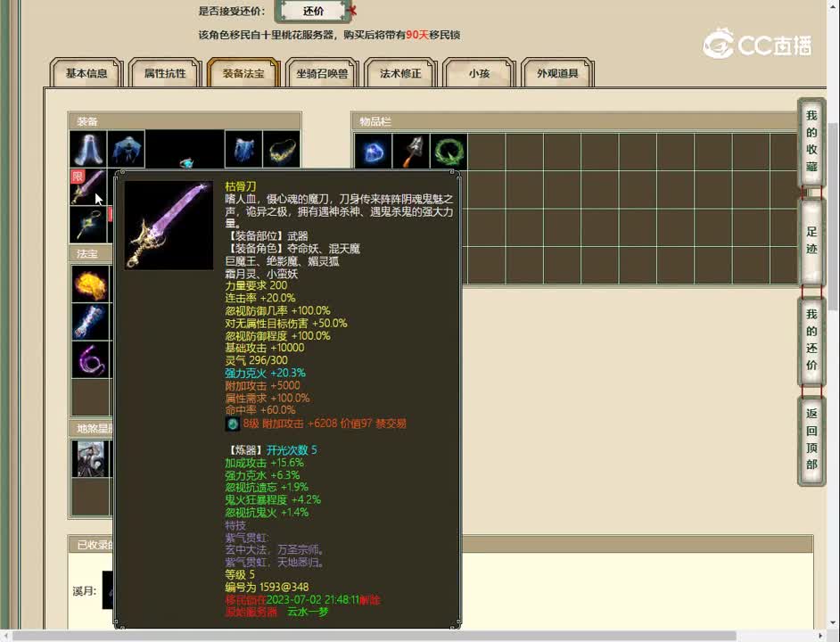The width and height of the screenshot is (840, 642).
Task: Click the green wreath item in 物品栏
Action: (x=449, y=151)
